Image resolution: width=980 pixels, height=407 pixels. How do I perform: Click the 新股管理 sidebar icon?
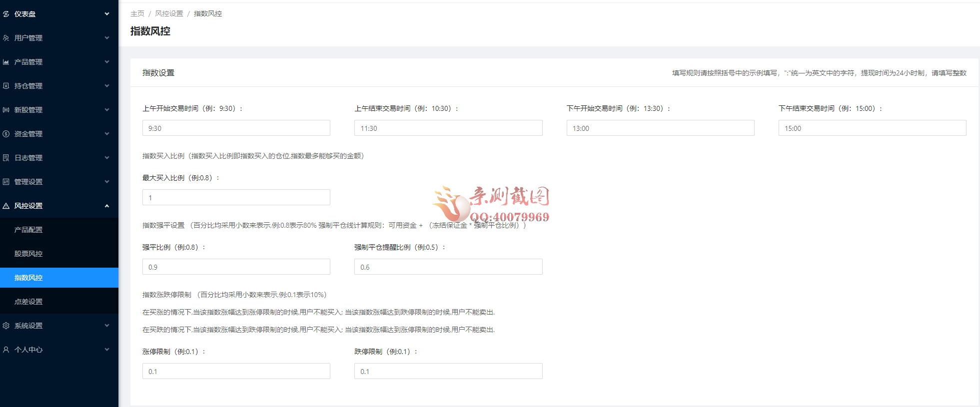6,110
